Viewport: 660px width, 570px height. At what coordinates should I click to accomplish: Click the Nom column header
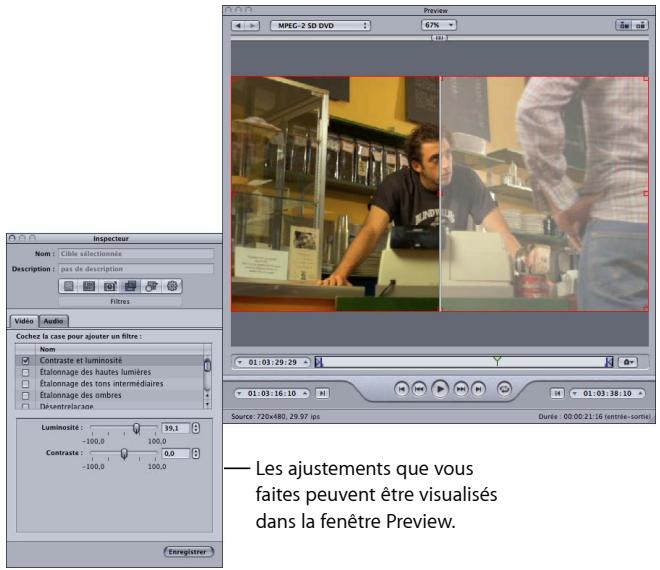pos(120,349)
